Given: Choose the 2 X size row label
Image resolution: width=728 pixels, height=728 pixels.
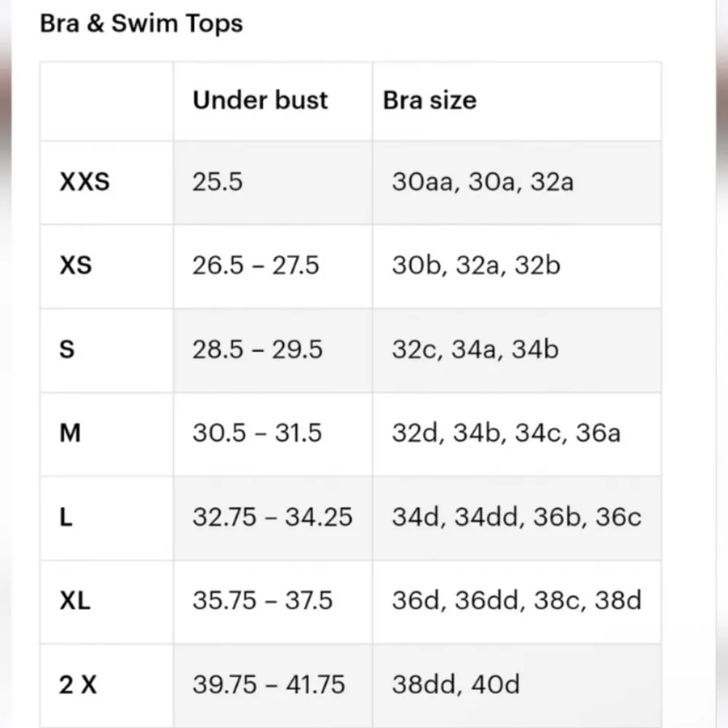Looking at the screenshot, I should [78, 685].
